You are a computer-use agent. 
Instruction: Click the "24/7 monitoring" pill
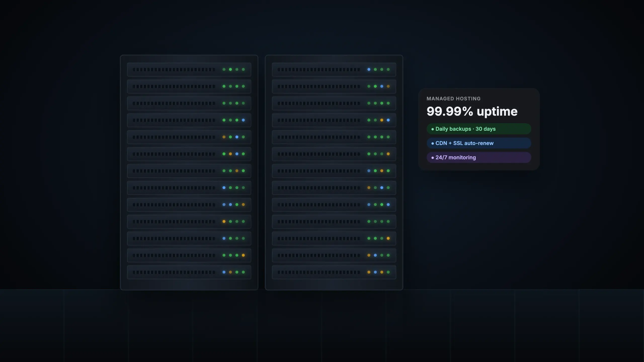479,158
